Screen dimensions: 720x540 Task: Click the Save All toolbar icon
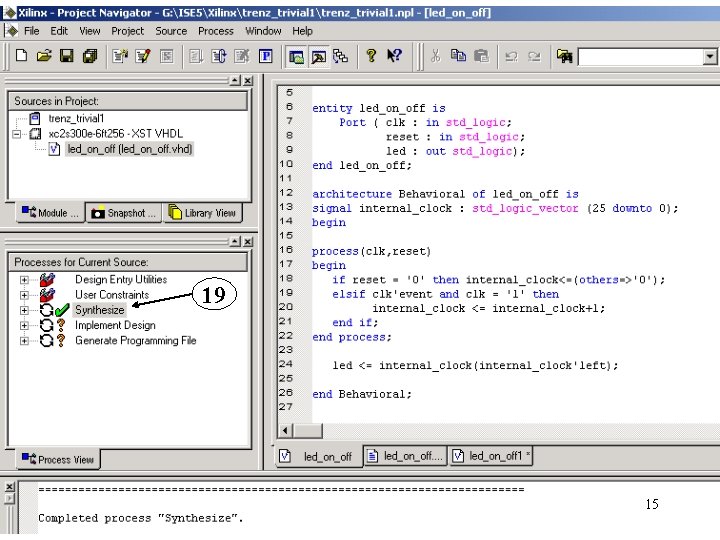pos(90,56)
